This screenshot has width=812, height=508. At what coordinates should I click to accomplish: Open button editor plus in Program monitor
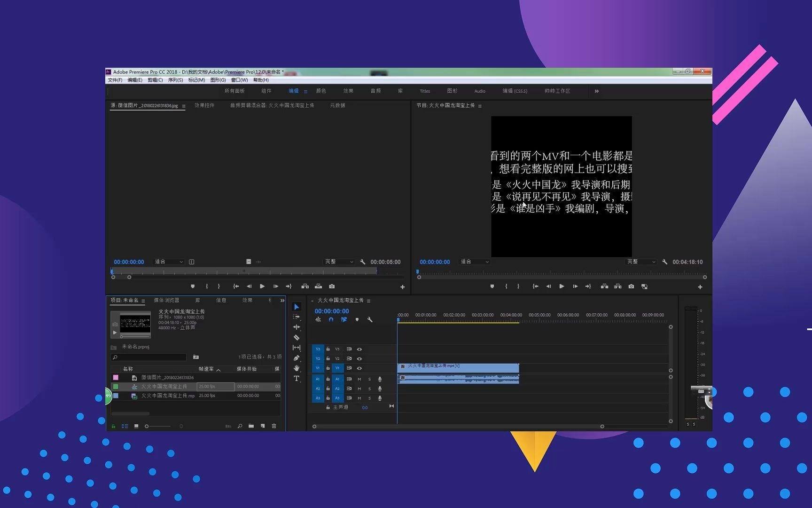coord(700,287)
